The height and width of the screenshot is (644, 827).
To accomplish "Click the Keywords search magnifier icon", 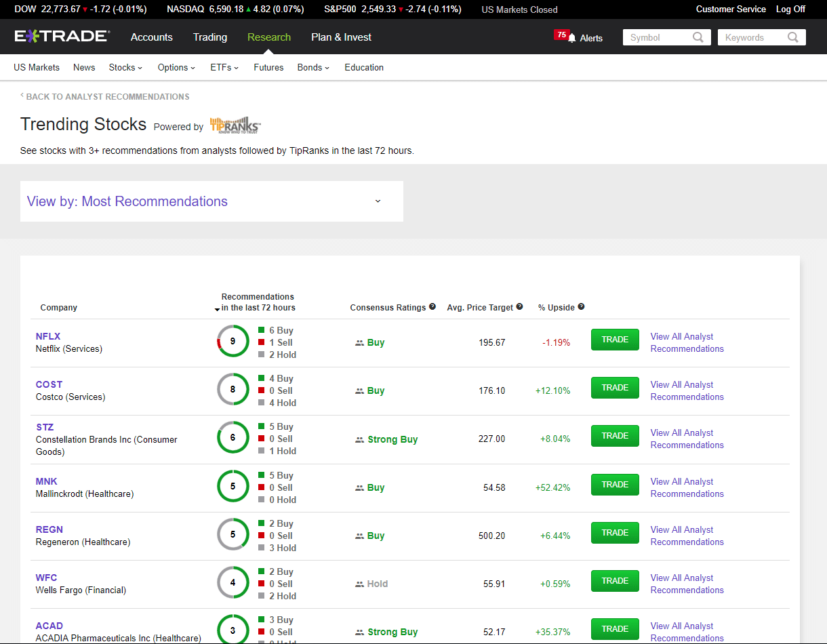I will tap(792, 38).
